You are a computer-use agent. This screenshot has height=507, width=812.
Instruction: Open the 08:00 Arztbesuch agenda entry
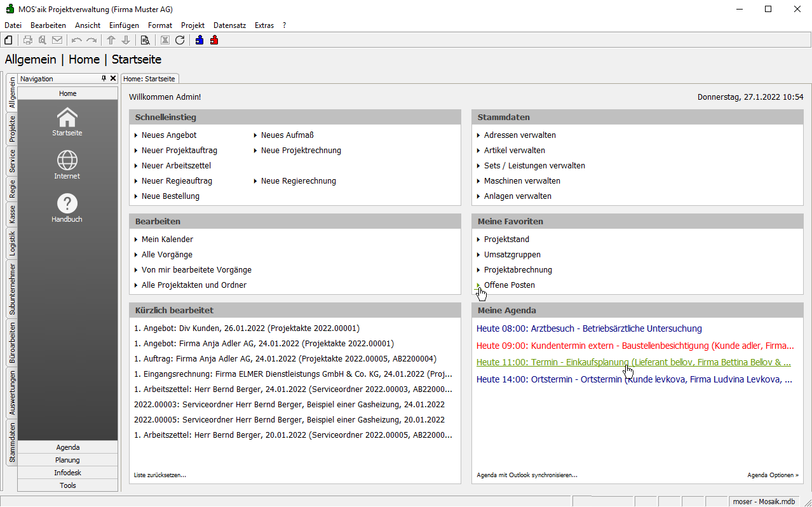click(589, 328)
